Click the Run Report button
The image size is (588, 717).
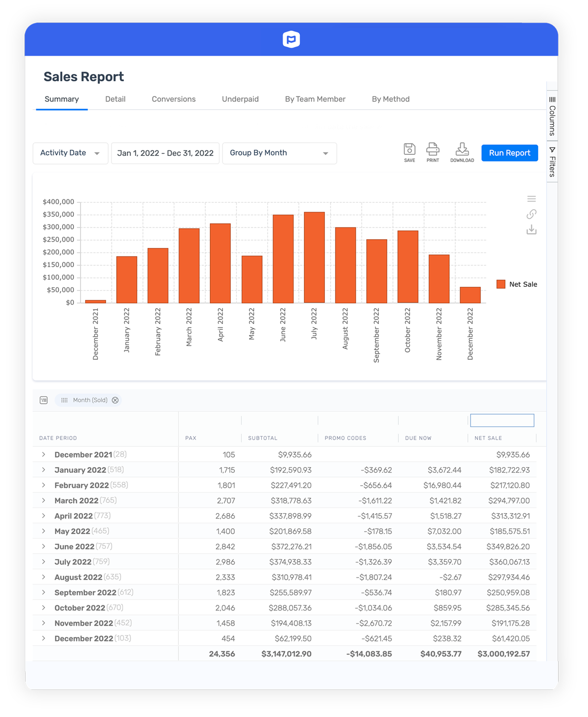coord(510,153)
